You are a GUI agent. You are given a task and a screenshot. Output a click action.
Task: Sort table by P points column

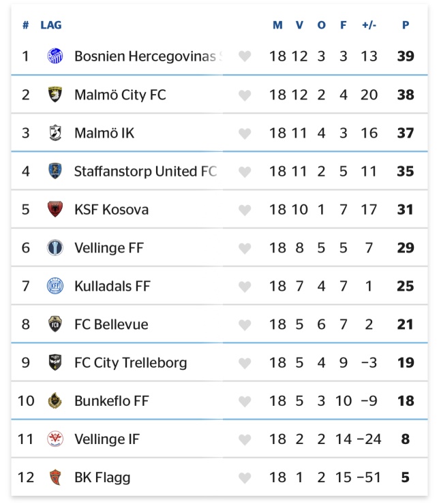(x=406, y=25)
